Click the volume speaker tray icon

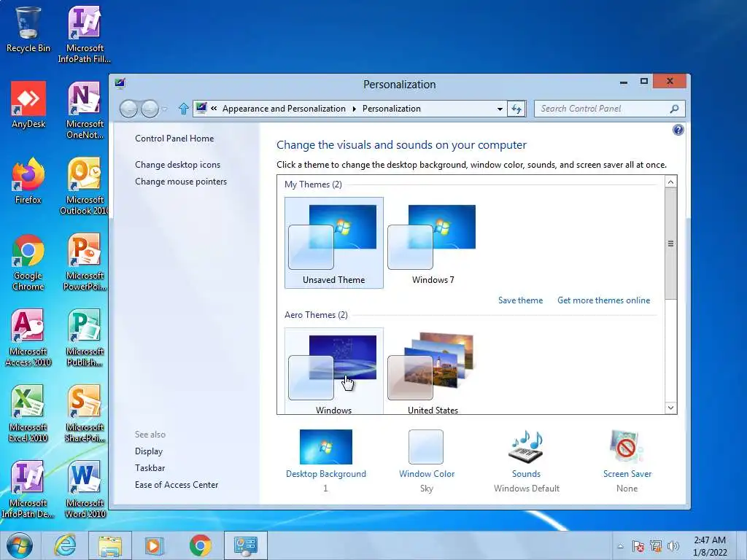tap(673, 546)
